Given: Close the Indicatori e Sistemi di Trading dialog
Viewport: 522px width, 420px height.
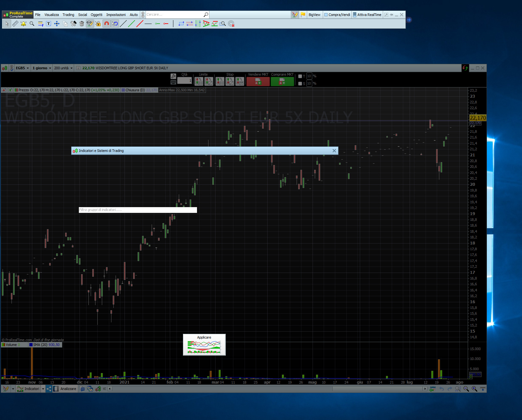Looking at the screenshot, I should pos(334,151).
